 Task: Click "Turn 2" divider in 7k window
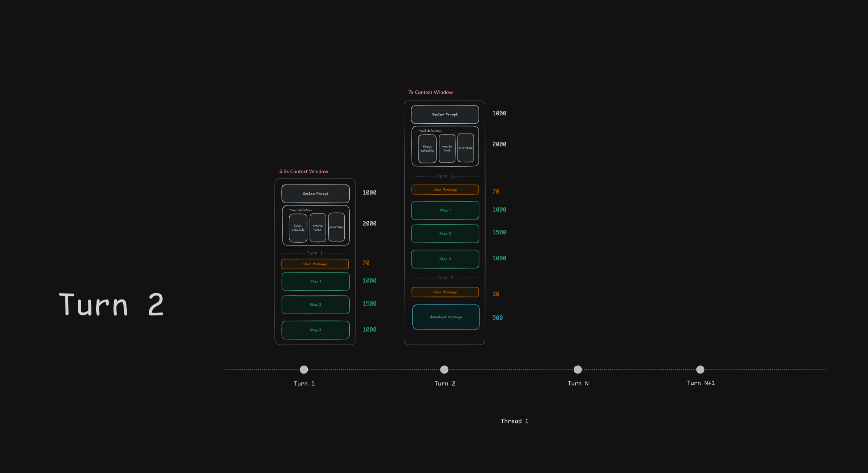[445, 278]
